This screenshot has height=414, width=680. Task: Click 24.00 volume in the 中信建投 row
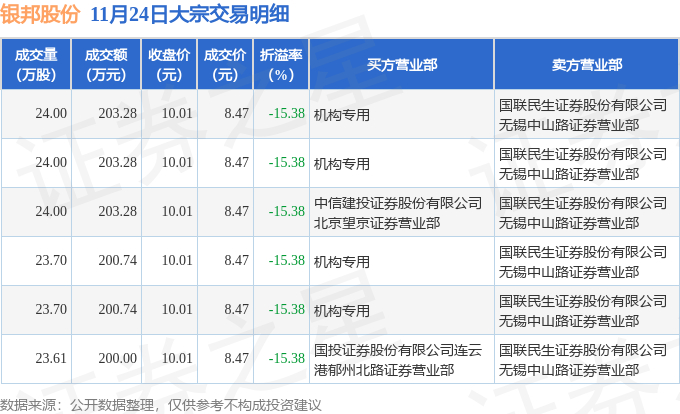click(51, 212)
